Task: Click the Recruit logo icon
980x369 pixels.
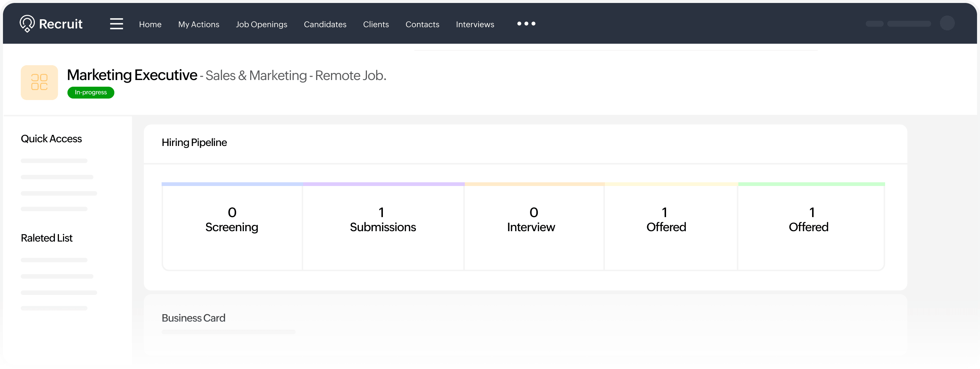Action: click(27, 24)
